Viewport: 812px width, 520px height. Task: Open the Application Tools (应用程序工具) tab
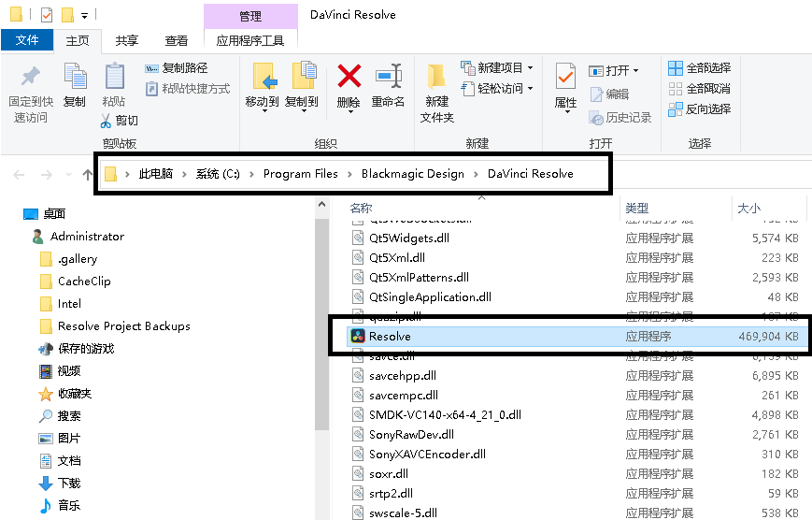(250, 40)
